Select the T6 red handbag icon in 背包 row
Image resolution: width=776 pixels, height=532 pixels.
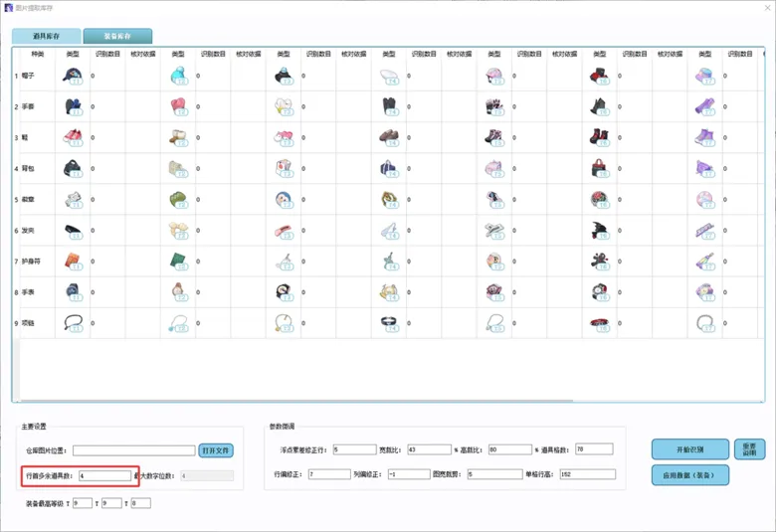click(x=599, y=168)
